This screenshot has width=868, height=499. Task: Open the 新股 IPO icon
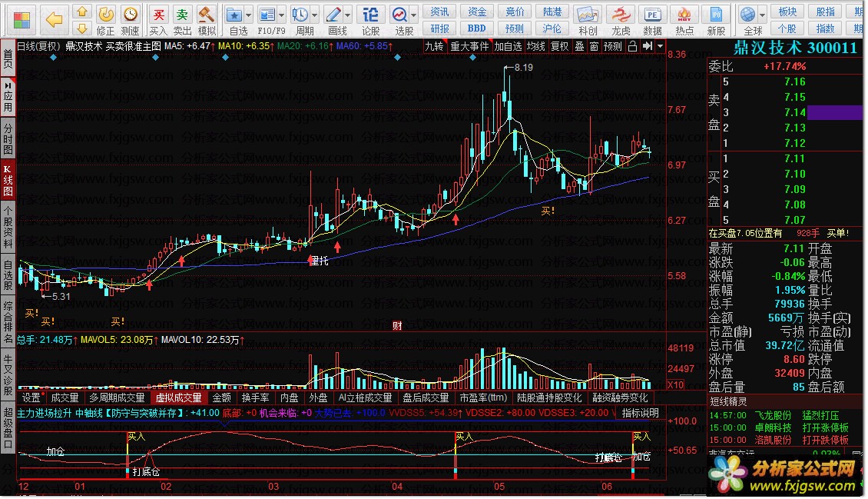pos(716,15)
